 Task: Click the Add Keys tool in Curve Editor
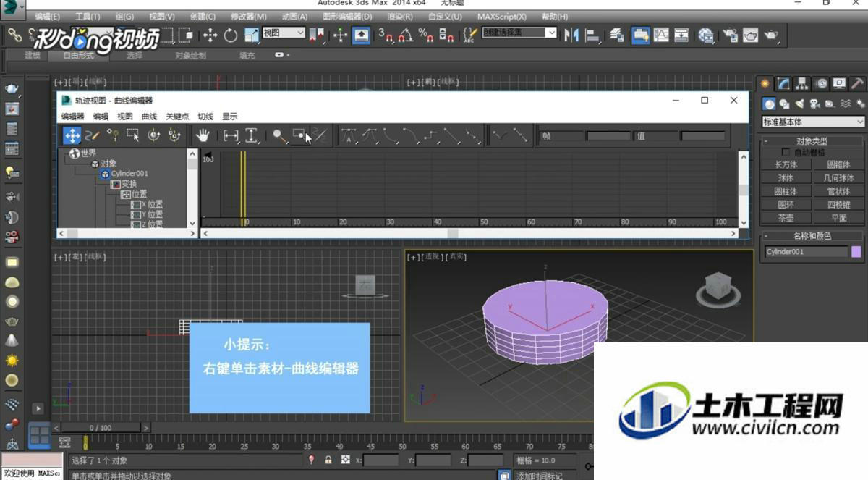click(113, 135)
